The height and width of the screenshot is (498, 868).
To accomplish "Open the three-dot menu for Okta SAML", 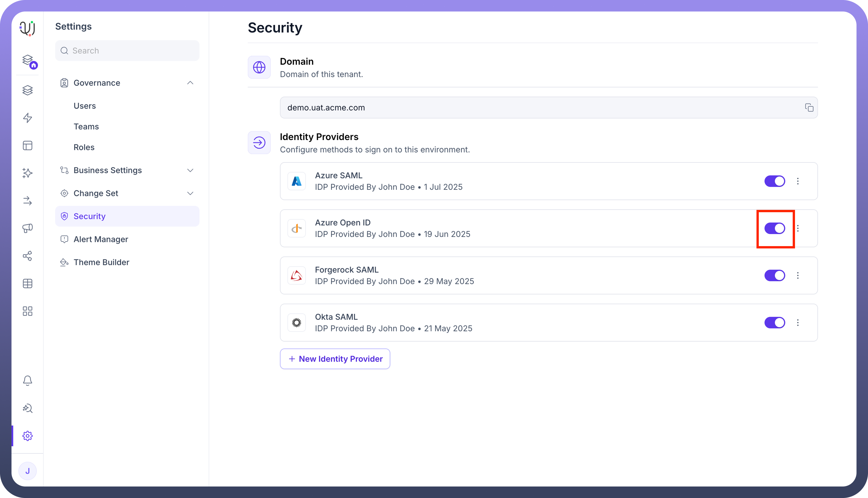I will pyautogui.click(x=798, y=323).
